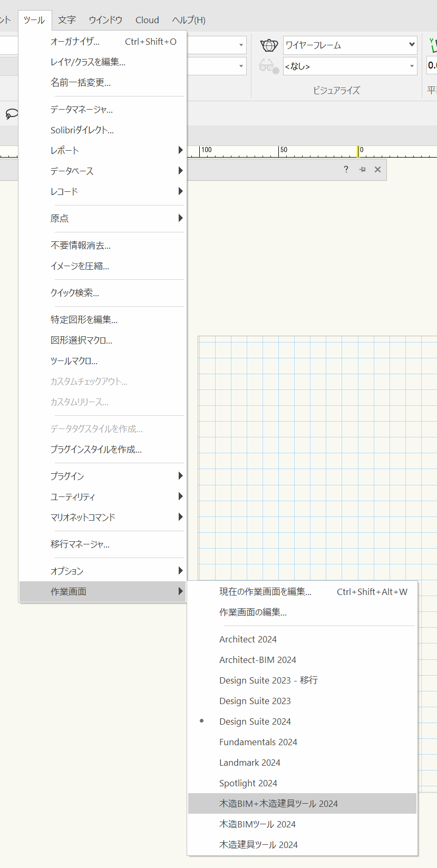The image size is (437, 868).
Task: Open the ヘルプ(H) menu
Action: coord(189,20)
